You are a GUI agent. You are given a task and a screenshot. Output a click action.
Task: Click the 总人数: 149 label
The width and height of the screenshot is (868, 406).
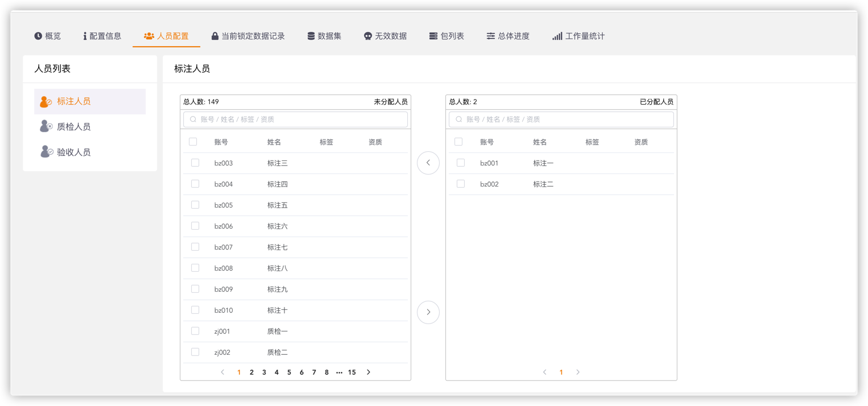point(201,102)
